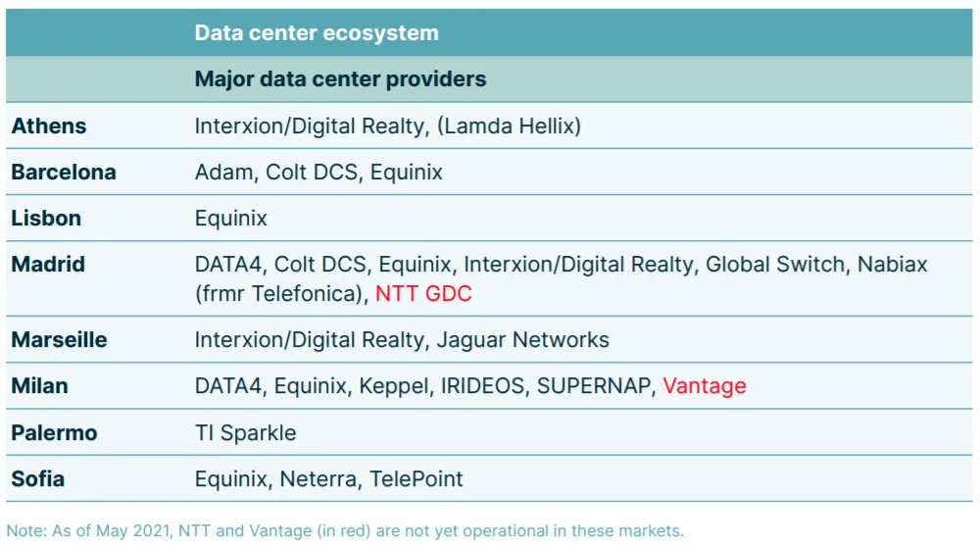Click the May 2021 footnote text
This screenshot has height=546, width=980.
[345, 531]
